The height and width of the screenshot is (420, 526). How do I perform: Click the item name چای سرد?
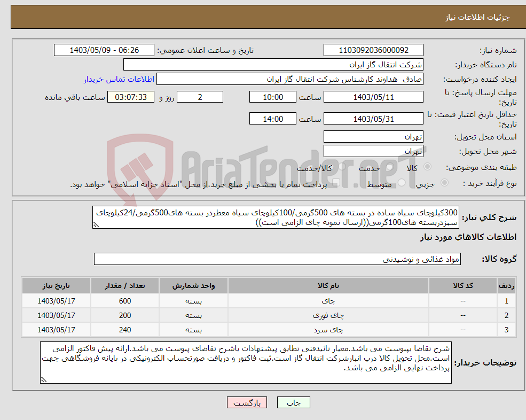click(x=328, y=330)
